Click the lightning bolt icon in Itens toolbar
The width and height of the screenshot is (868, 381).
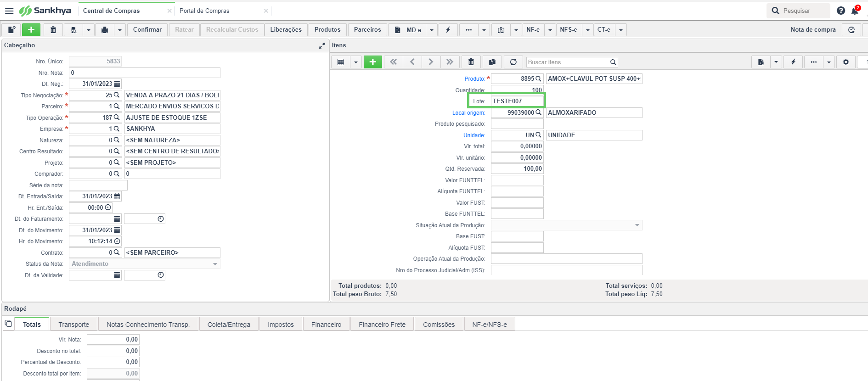pos(793,62)
